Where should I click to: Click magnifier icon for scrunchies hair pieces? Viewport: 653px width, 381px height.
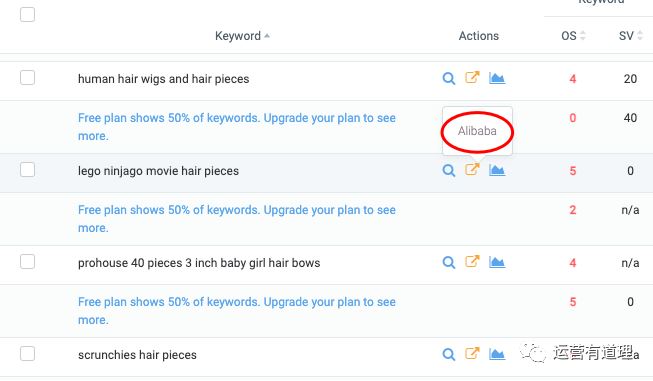[449, 354]
